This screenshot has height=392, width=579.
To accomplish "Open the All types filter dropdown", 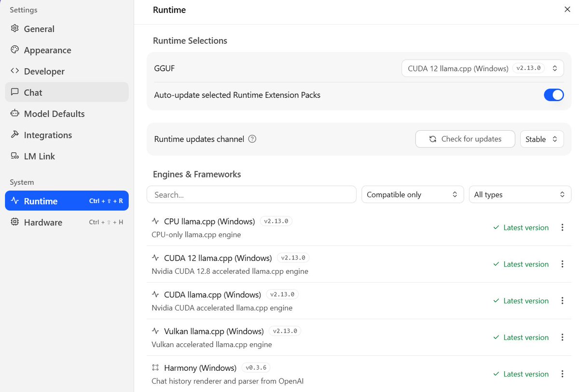I will [x=520, y=194].
